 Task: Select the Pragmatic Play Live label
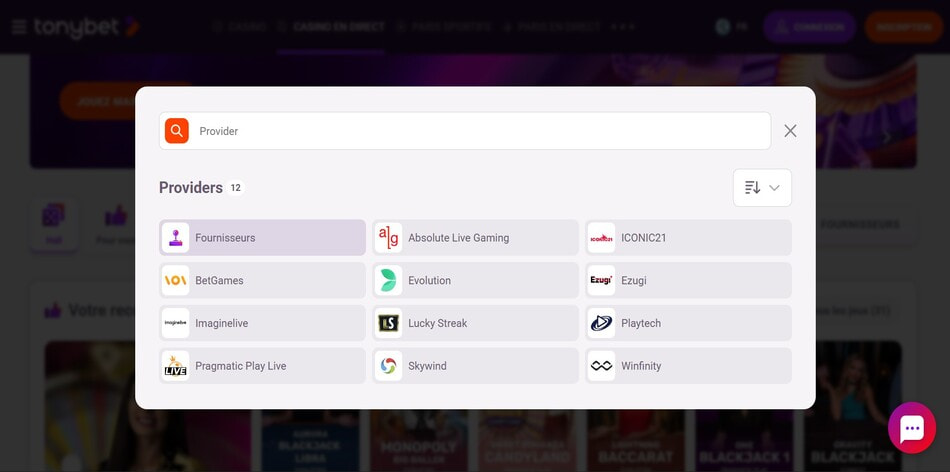point(241,366)
